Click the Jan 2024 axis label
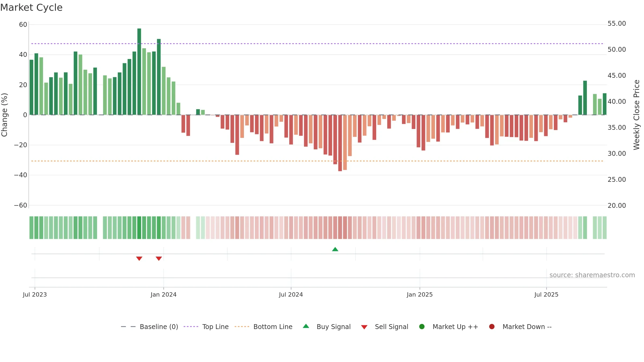The height and width of the screenshot is (362, 644). point(164,294)
